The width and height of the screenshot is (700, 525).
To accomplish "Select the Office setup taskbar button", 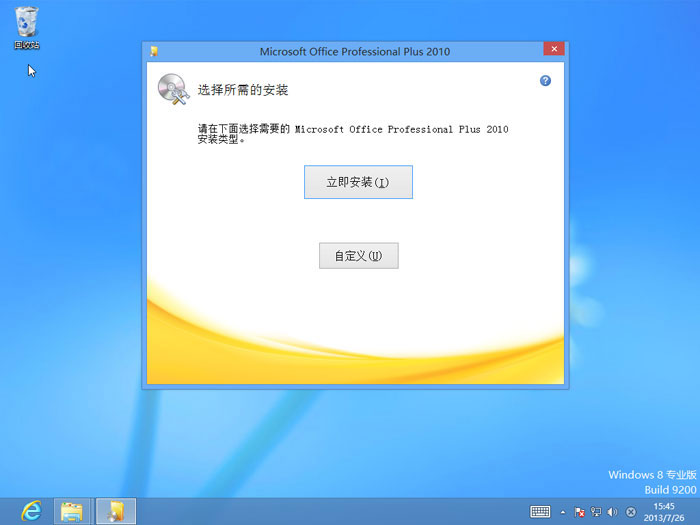I will tap(116, 511).
